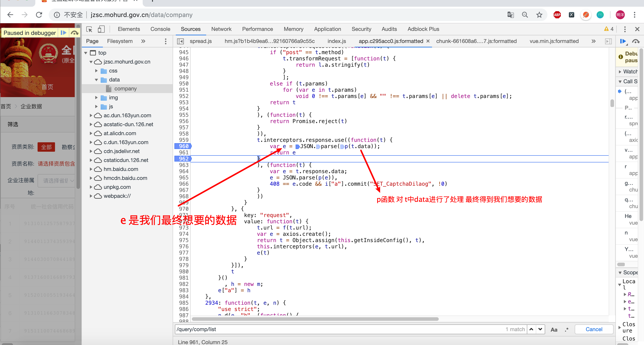Switch to the Network panel tab
The width and height of the screenshot is (644, 345).
[221, 29]
